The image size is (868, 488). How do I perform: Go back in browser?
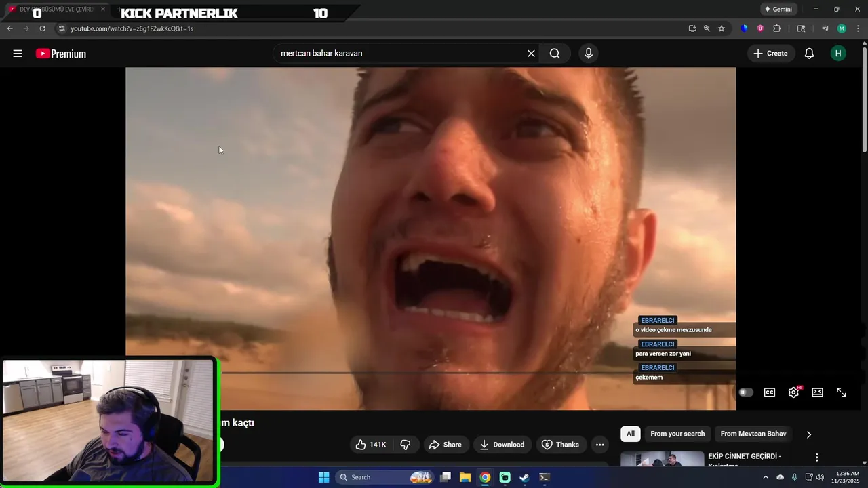(x=9, y=28)
